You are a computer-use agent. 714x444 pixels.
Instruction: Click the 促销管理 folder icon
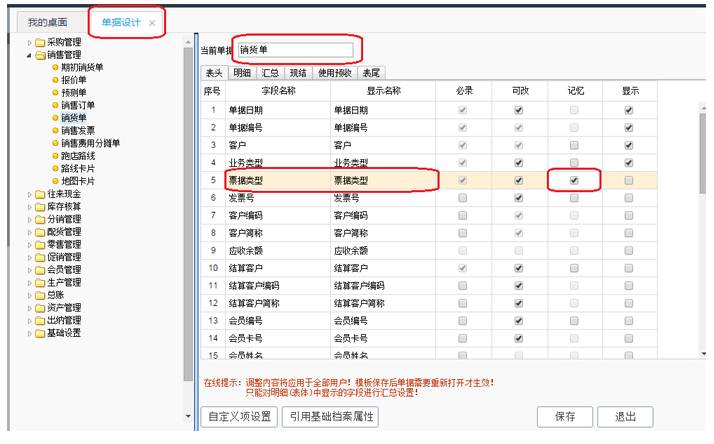(40, 258)
